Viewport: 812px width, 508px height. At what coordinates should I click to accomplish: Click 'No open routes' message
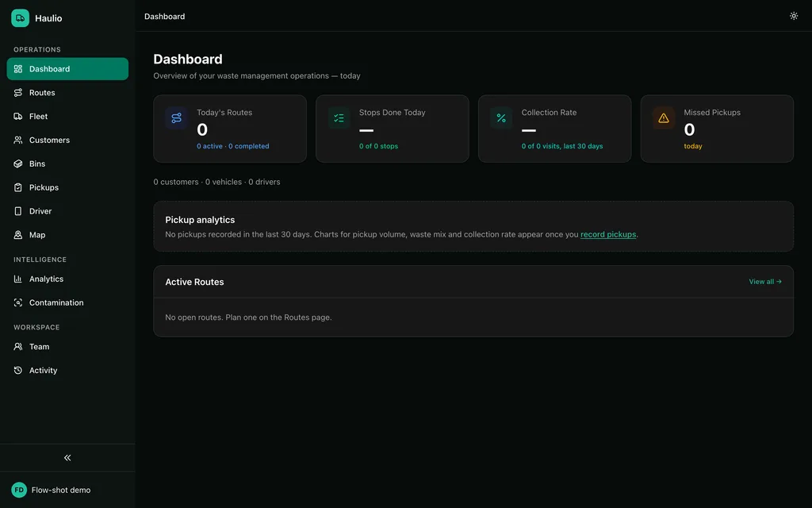coord(248,317)
